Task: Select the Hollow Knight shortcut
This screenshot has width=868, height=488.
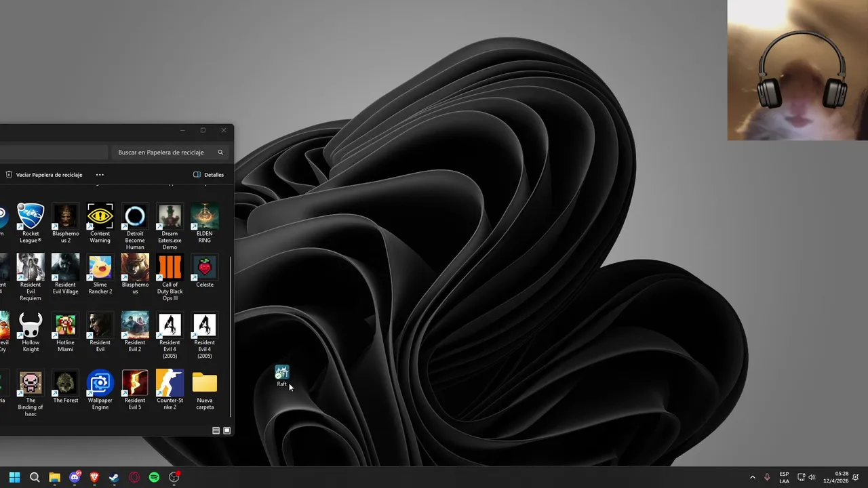Action: (31, 332)
